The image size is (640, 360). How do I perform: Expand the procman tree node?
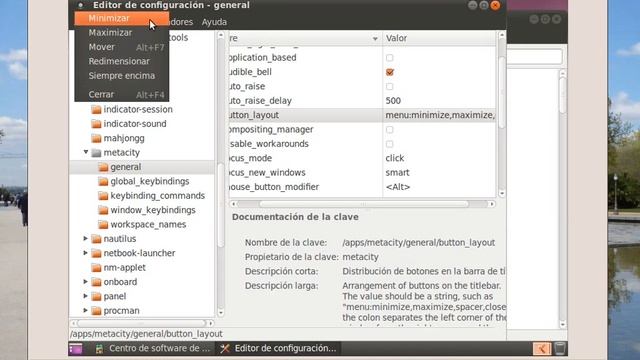(x=86, y=311)
